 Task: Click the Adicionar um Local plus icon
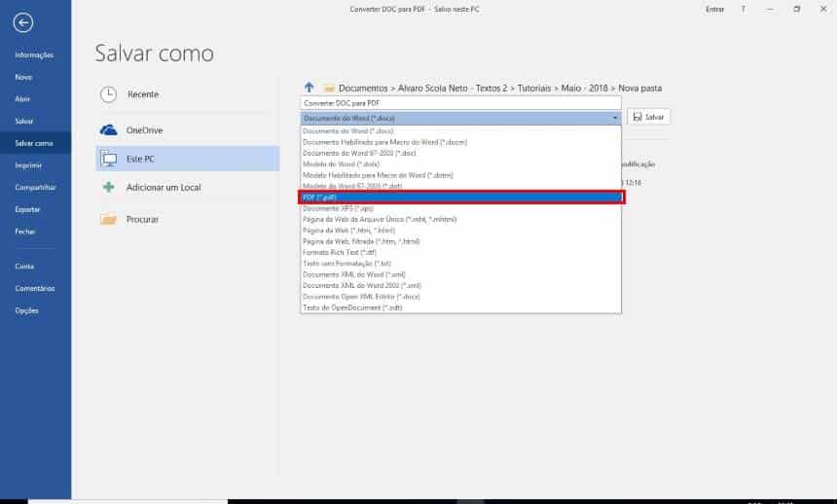pyautogui.click(x=109, y=187)
